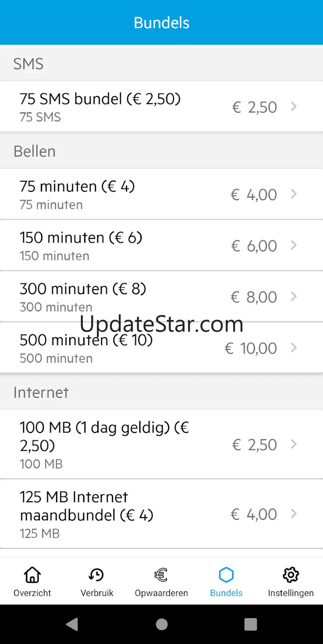Expand the 75 SMS bundel chevron
The width and height of the screenshot is (323, 644).
294,107
